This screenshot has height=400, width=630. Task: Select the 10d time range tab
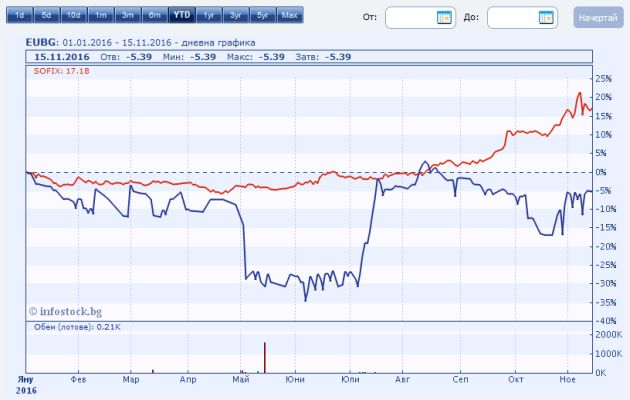[x=73, y=15]
